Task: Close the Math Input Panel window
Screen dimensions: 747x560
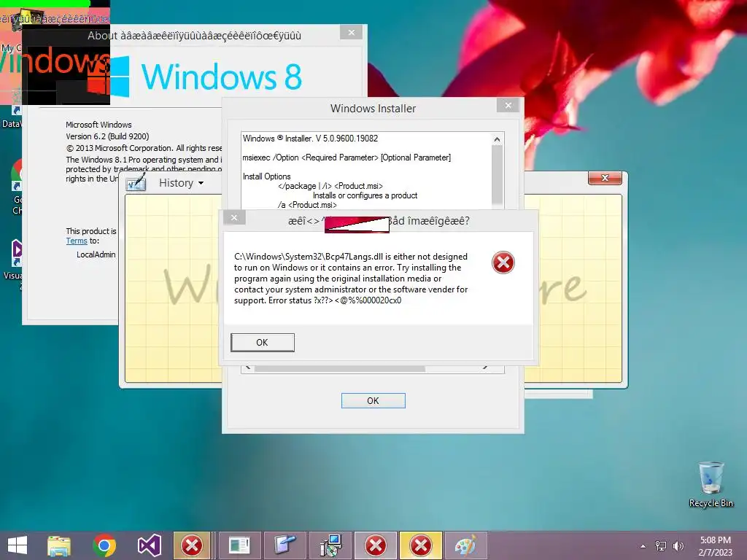Action: click(605, 178)
